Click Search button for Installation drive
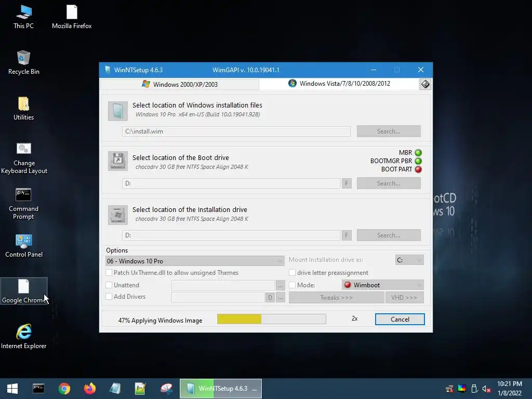This screenshot has height=399, width=532. [x=389, y=235]
